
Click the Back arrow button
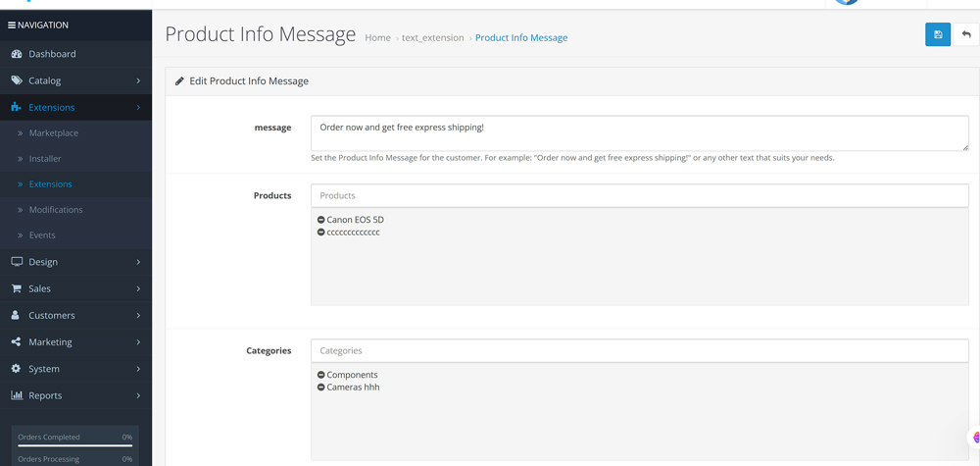(x=966, y=34)
